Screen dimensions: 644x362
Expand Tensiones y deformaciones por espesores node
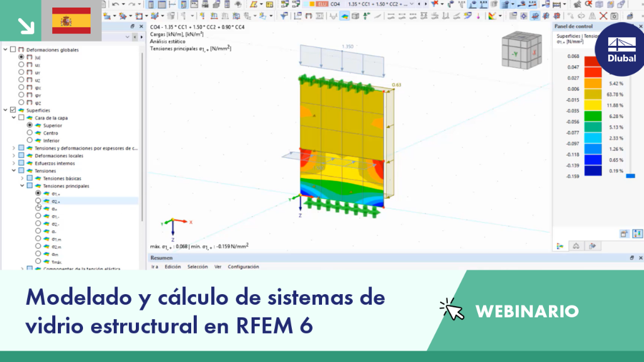pyautogui.click(x=14, y=148)
